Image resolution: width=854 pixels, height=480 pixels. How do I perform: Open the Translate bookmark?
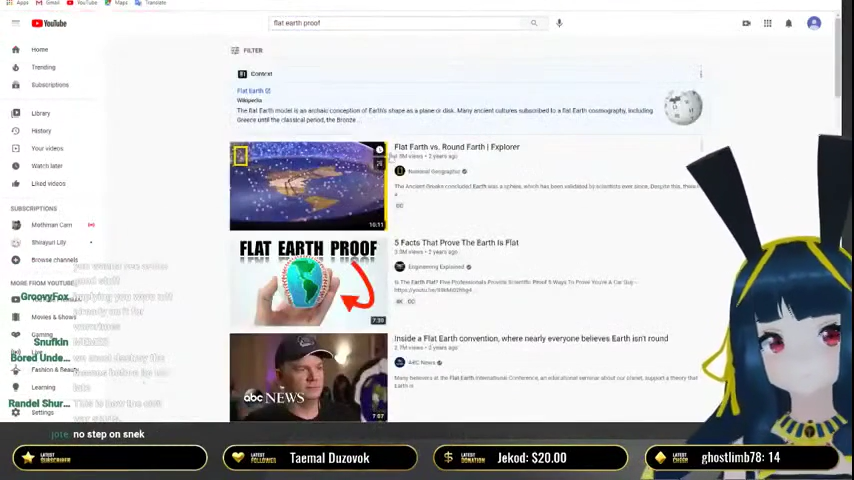click(151, 3)
